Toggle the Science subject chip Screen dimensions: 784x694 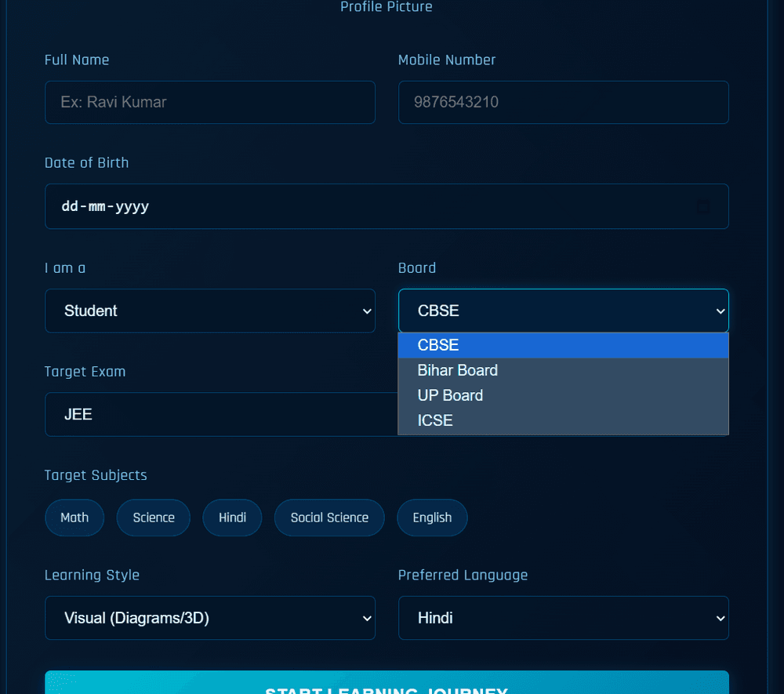[154, 518]
